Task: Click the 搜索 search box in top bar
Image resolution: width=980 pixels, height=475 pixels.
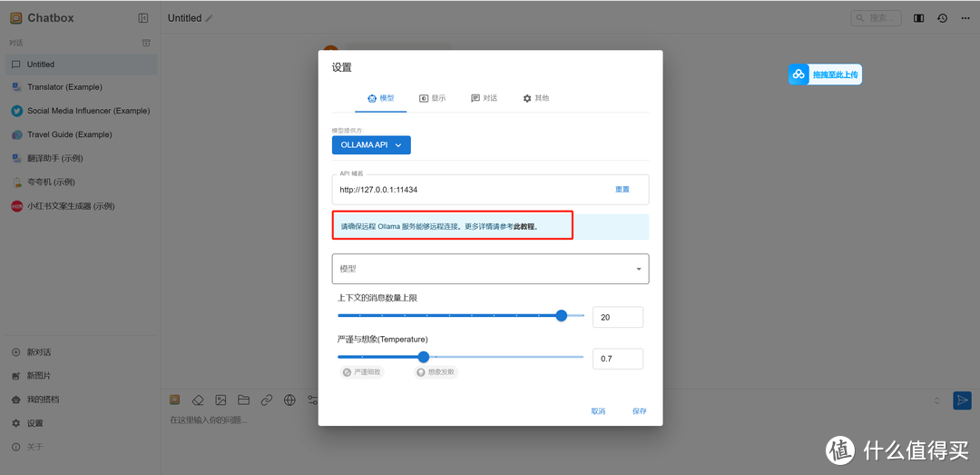Action: [x=876, y=18]
